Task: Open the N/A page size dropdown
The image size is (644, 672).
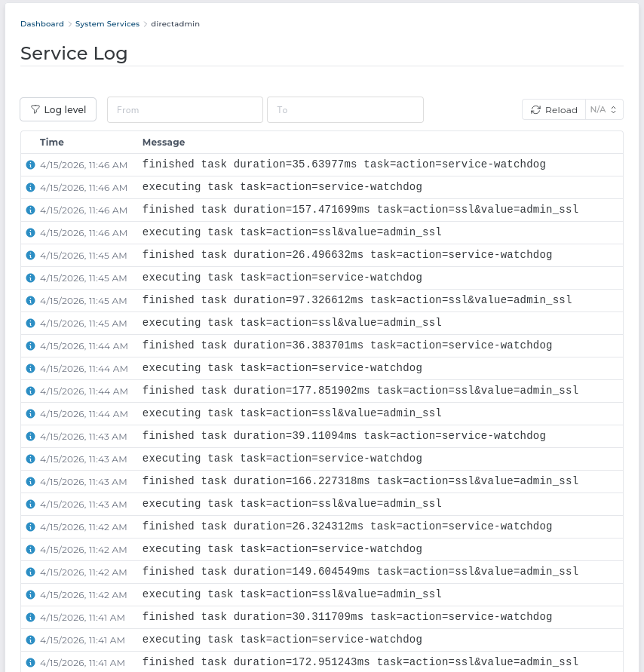Action: (x=603, y=109)
